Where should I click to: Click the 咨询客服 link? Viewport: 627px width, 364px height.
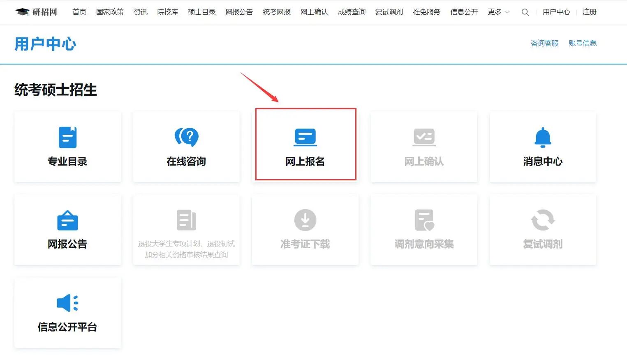tap(544, 43)
